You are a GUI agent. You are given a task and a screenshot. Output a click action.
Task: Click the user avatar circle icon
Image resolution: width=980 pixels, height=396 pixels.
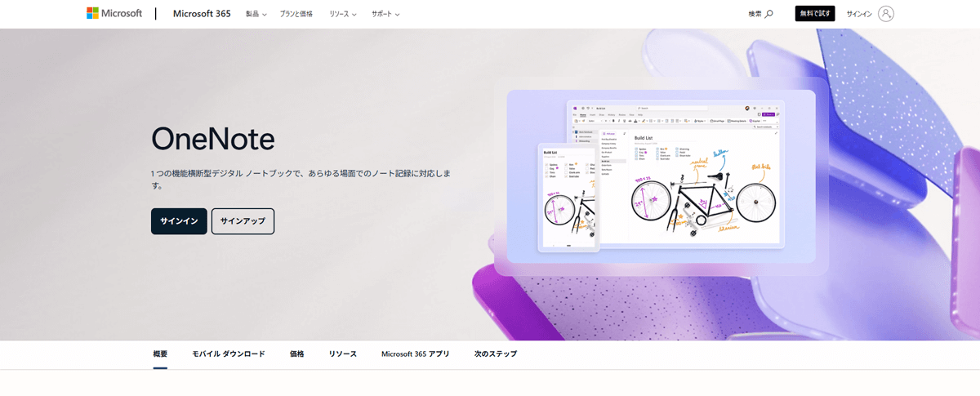click(x=886, y=14)
